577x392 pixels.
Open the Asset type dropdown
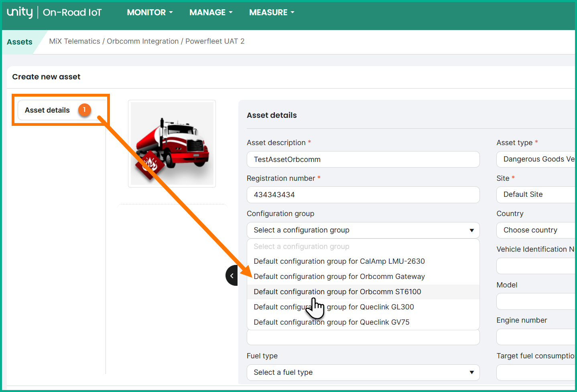[x=536, y=159]
